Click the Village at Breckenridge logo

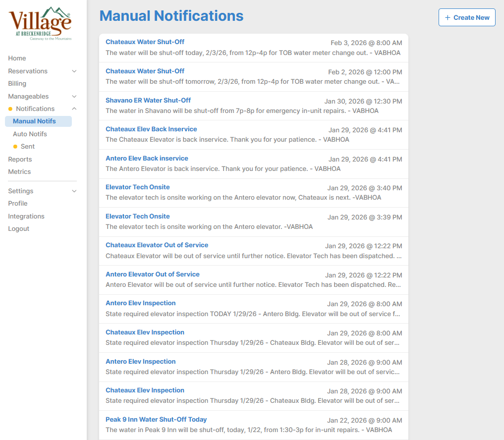pyautogui.click(x=40, y=24)
